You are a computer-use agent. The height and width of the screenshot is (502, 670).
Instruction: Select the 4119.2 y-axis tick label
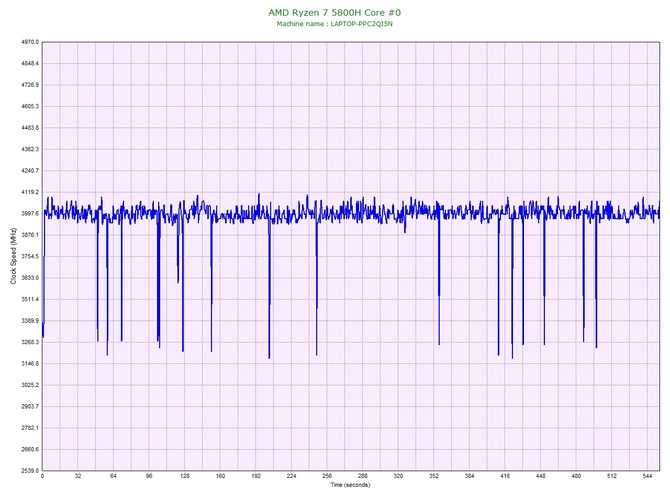pyautogui.click(x=30, y=192)
